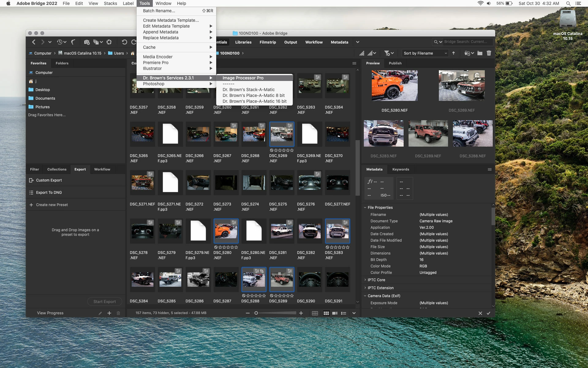Switch to the details view mode
This screenshot has width=588, height=368.
(x=335, y=313)
